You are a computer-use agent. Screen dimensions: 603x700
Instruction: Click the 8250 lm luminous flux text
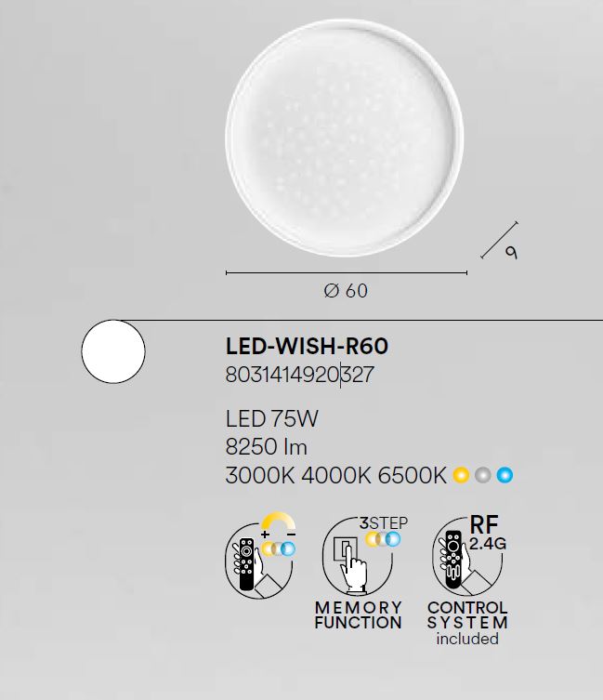tap(267, 447)
